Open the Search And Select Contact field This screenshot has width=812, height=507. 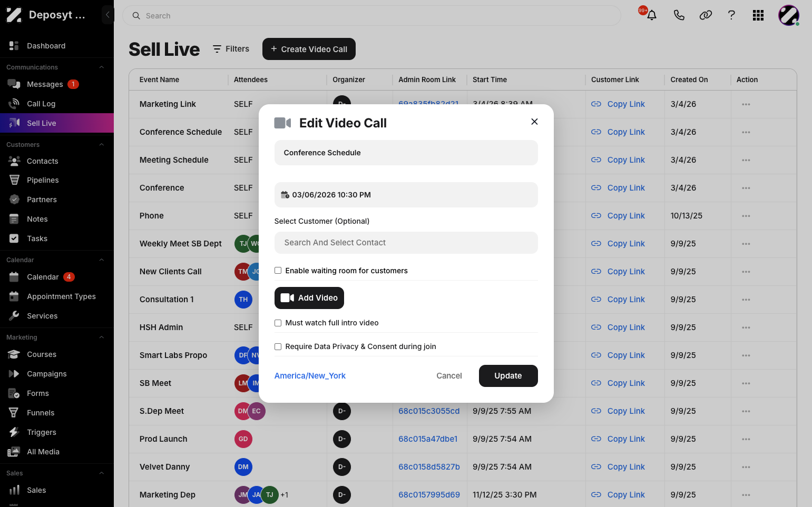click(406, 243)
